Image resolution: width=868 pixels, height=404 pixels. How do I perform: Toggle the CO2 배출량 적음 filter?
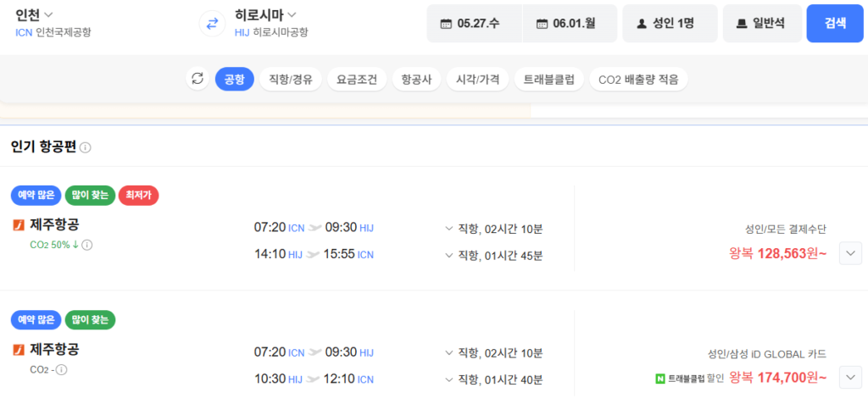click(x=637, y=80)
